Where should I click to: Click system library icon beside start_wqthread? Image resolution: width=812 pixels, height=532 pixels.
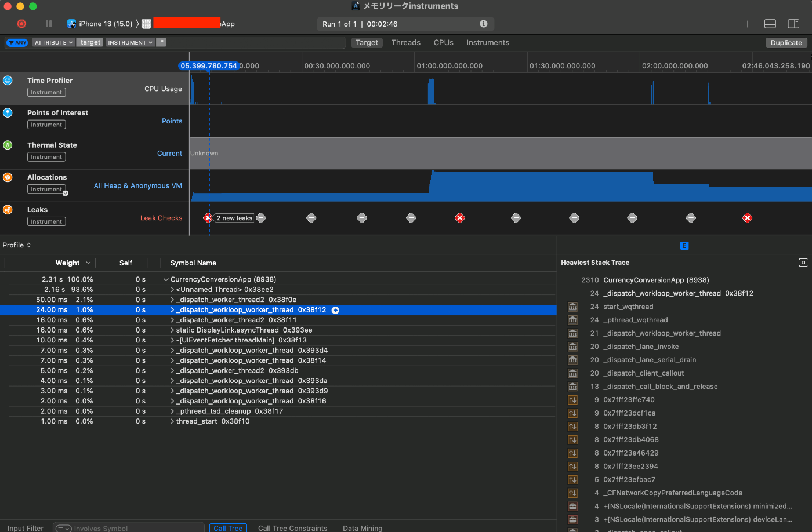click(572, 307)
